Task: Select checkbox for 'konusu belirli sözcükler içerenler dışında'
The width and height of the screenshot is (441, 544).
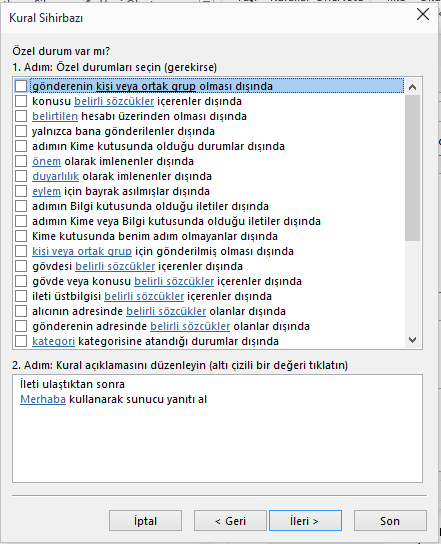Action: pos(21,101)
